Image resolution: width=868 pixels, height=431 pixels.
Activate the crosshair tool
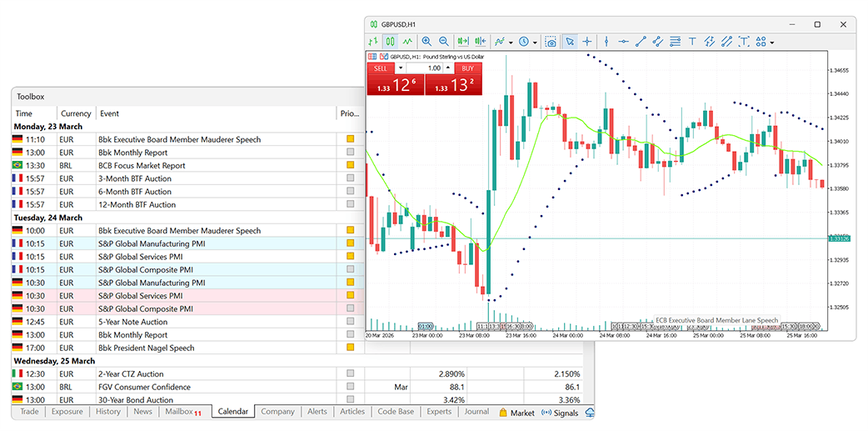[586, 42]
